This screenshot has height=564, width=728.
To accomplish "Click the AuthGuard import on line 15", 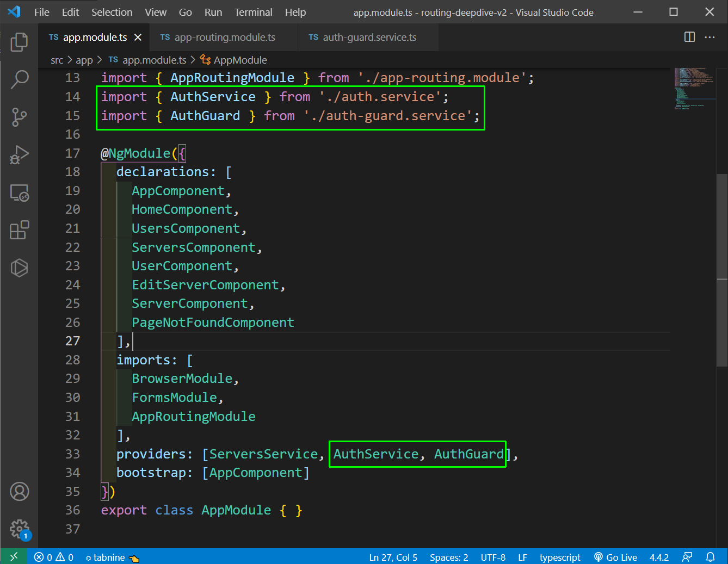I will click(x=205, y=116).
